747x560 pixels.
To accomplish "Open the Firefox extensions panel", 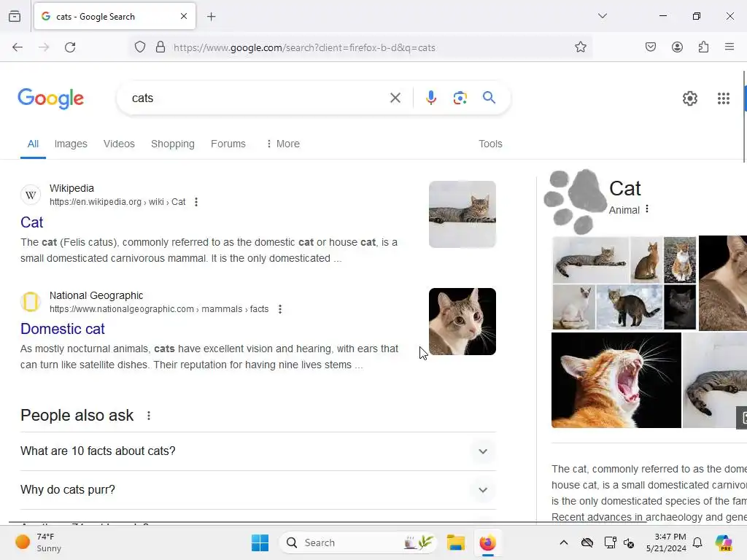I will (x=703, y=47).
